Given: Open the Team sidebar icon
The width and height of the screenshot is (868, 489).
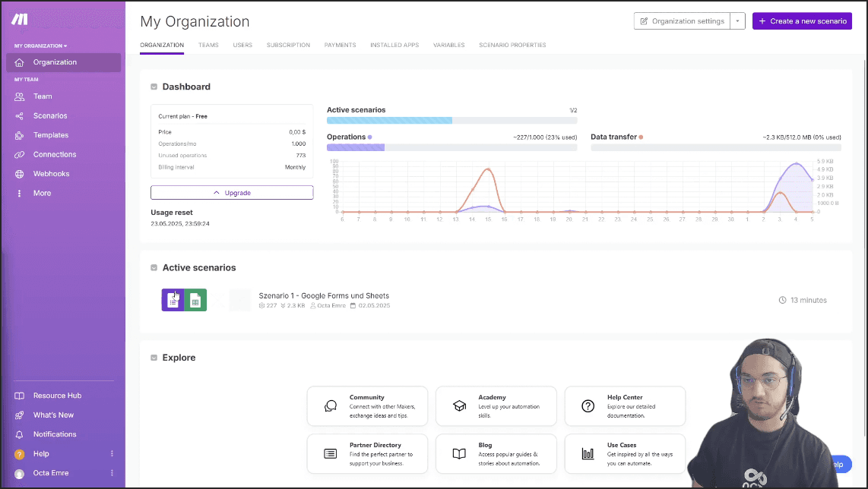Looking at the screenshot, I should [19, 96].
